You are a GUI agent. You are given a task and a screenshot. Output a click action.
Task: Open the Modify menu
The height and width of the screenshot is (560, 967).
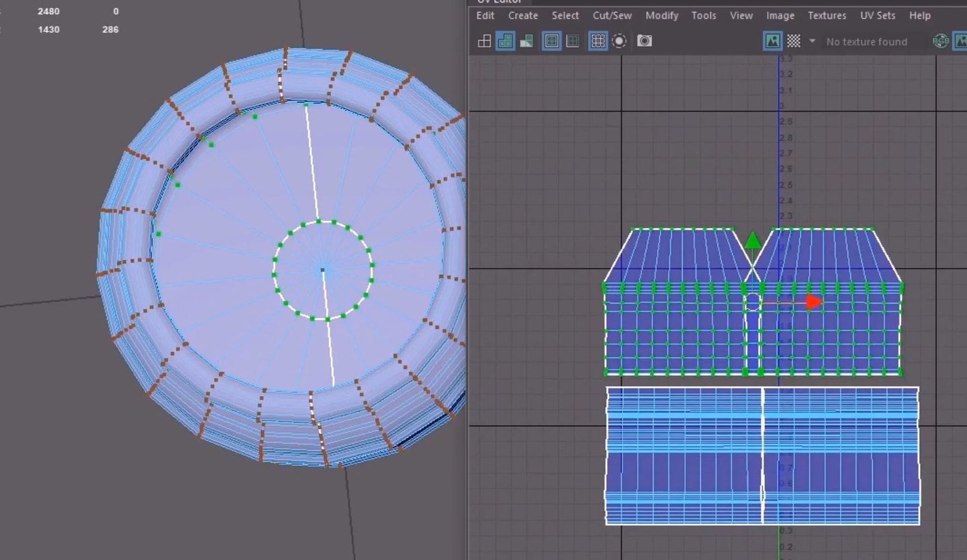coord(661,15)
